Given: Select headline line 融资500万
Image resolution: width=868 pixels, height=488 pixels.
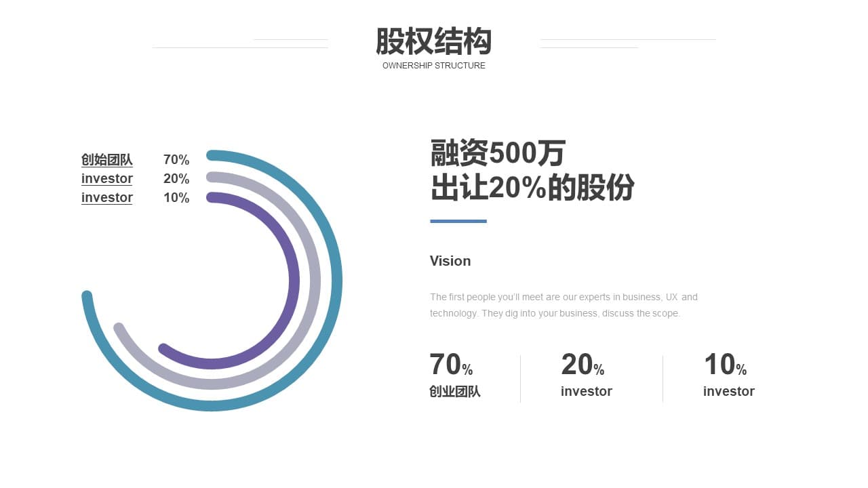Looking at the screenshot, I should pos(498,153).
